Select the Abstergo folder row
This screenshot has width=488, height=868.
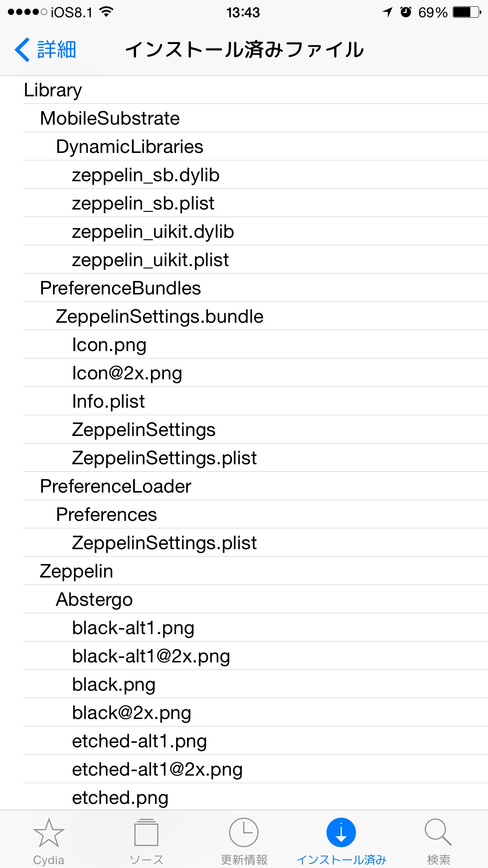pyautogui.click(x=256, y=600)
